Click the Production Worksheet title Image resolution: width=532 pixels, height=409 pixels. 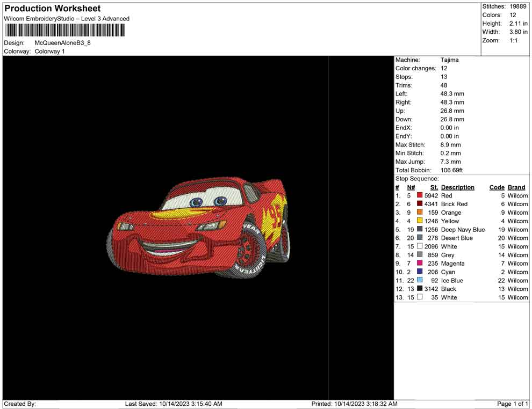tap(52, 9)
